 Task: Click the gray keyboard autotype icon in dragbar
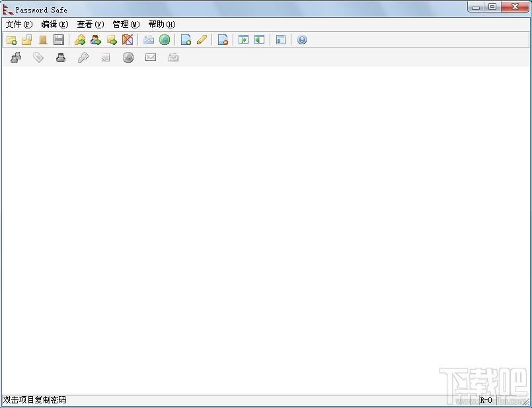[173, 57]
